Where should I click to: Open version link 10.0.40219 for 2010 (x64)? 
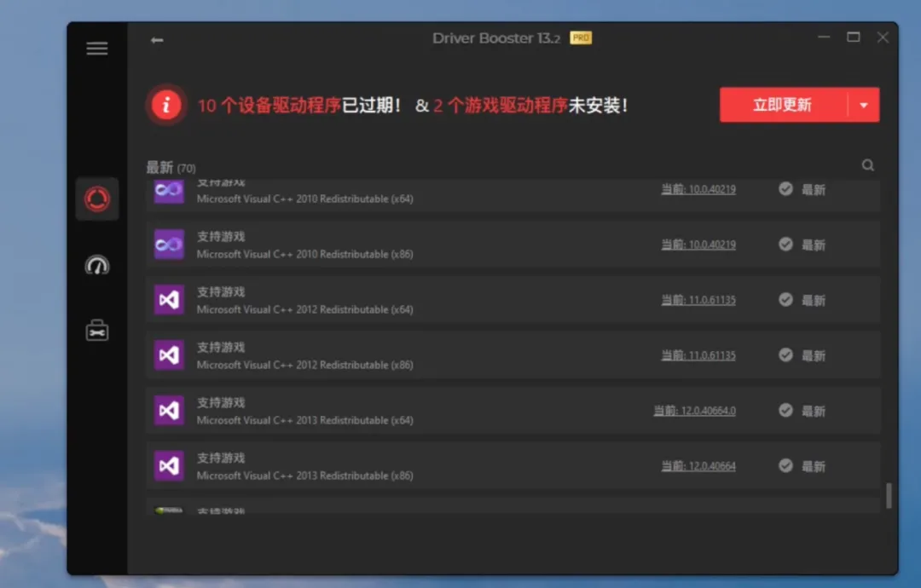(698, 189)
